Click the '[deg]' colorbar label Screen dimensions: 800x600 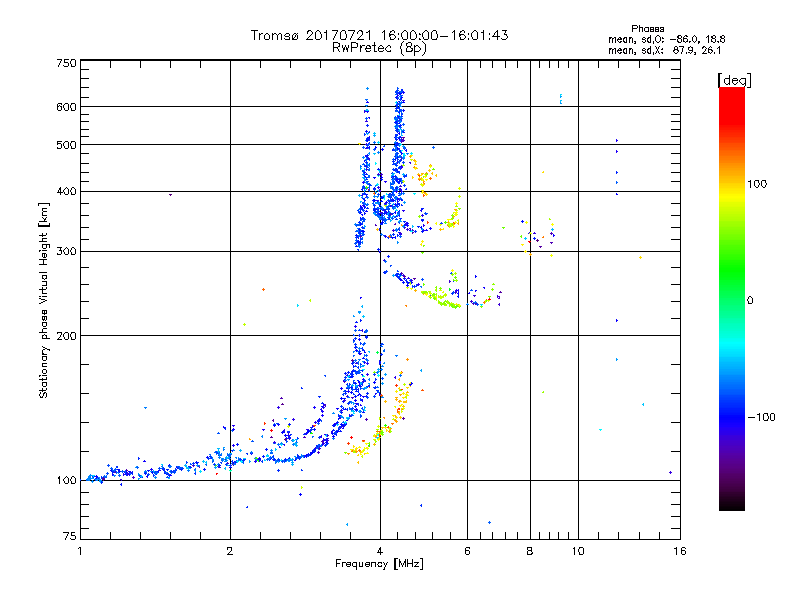point(734,80)
